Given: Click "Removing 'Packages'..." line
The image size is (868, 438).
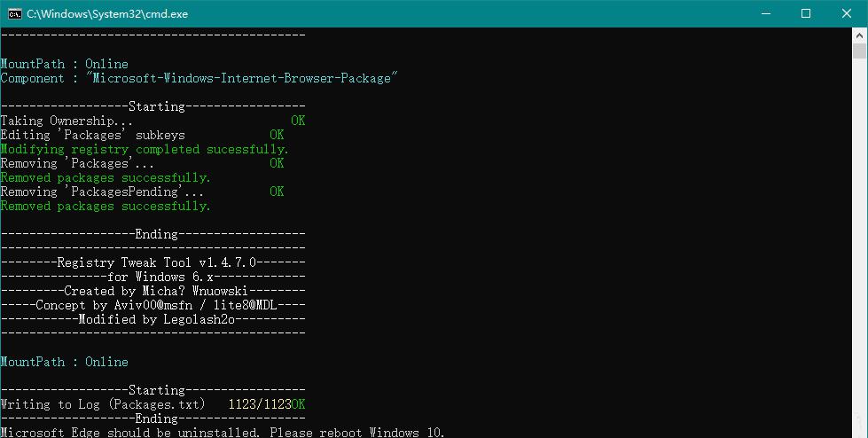Looking at the screenshot, I should [x=77, y=163].
